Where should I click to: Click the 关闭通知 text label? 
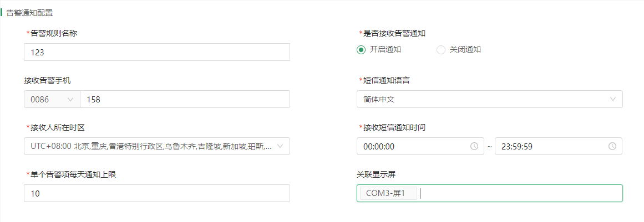click(x=465, y=50)
